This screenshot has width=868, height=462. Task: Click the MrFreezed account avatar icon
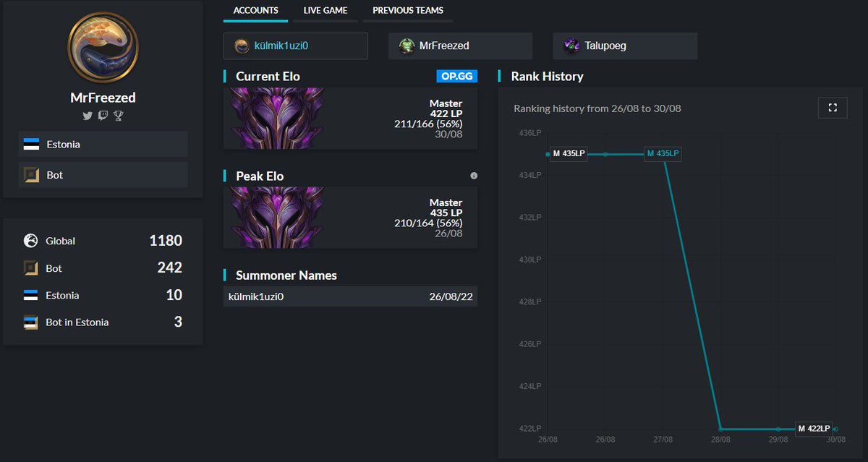pyautogui.click(x=407, y=46)
